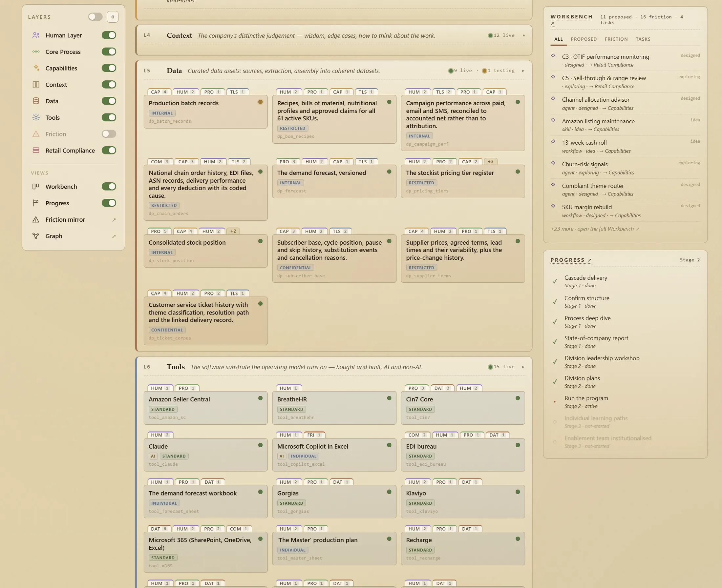The image size is (722, 588).
Task: Click the Retail Compliance stack icon
Action: click(36, 151)
